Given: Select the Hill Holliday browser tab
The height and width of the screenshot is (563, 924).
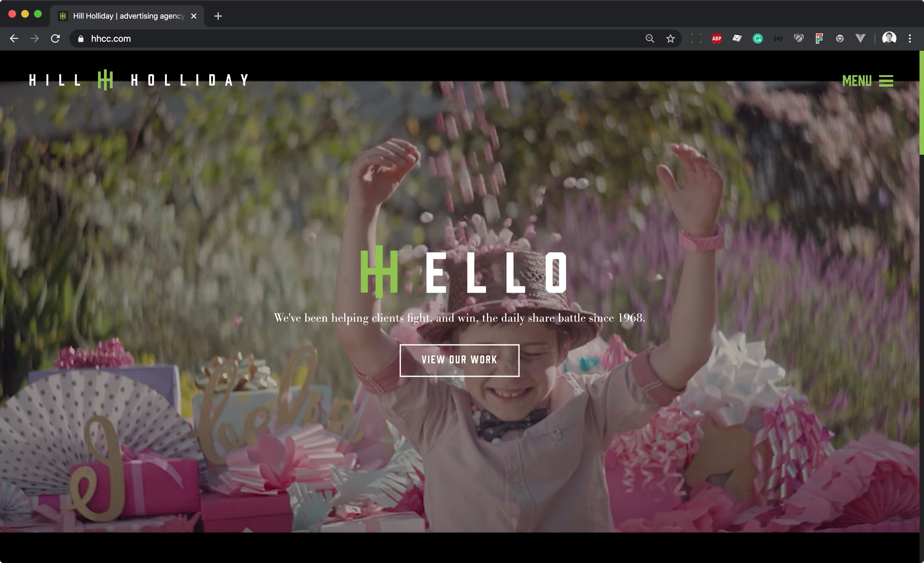Looking at the screenshot, I should tap(127, 16).
